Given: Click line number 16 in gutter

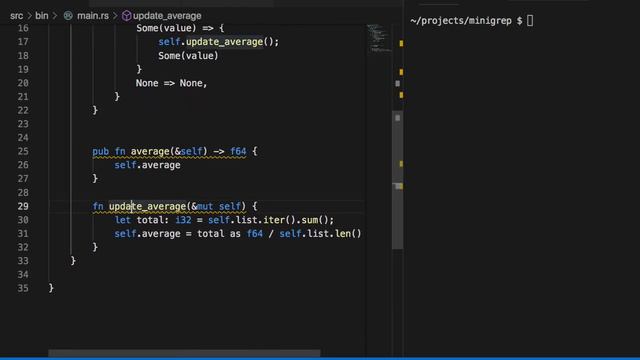Looking at the screenshot, I should pyautogui.click(x=23, y=28).
